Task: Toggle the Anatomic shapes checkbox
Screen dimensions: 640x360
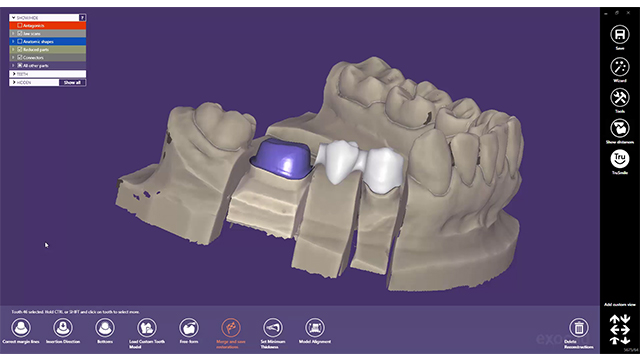Action: coord(20,42)
